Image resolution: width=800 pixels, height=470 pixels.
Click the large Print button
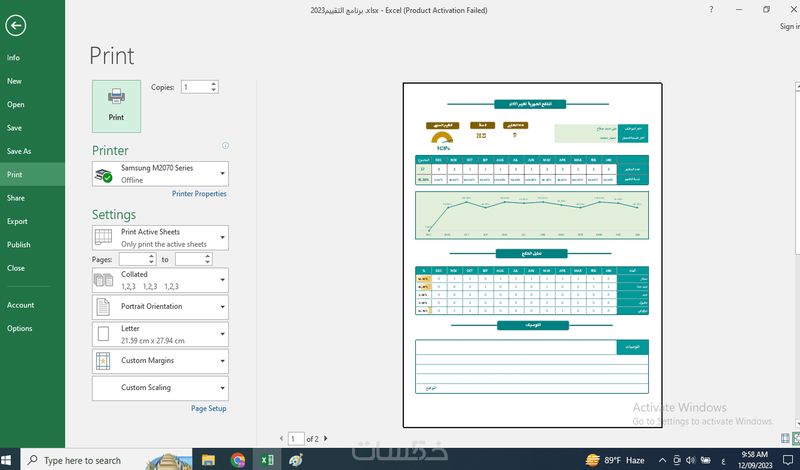[116, 106]
